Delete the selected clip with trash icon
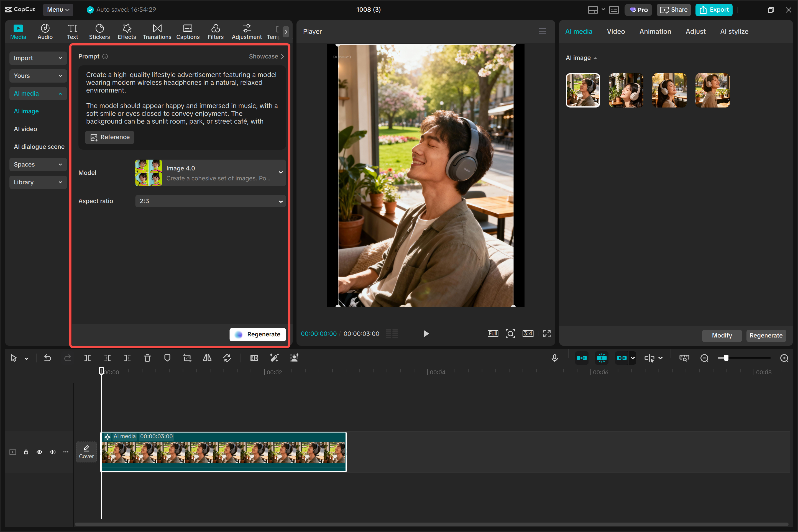798x532 pixels. point(147,358)
